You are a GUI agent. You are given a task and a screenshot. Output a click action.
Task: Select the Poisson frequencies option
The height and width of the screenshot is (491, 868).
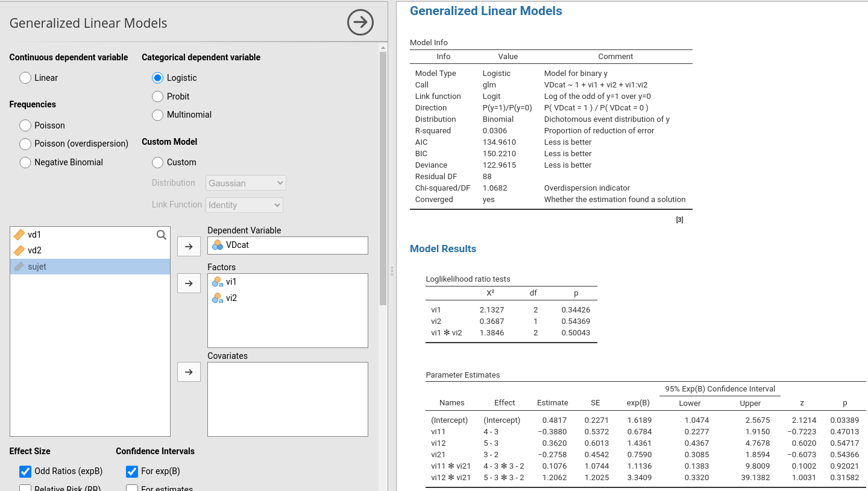[x=25, y=125]
